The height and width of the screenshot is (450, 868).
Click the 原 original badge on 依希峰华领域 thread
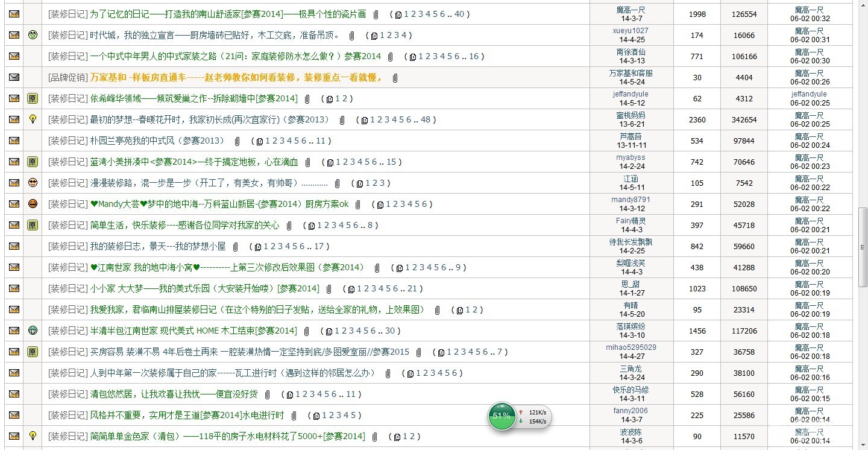click(33, 98)
